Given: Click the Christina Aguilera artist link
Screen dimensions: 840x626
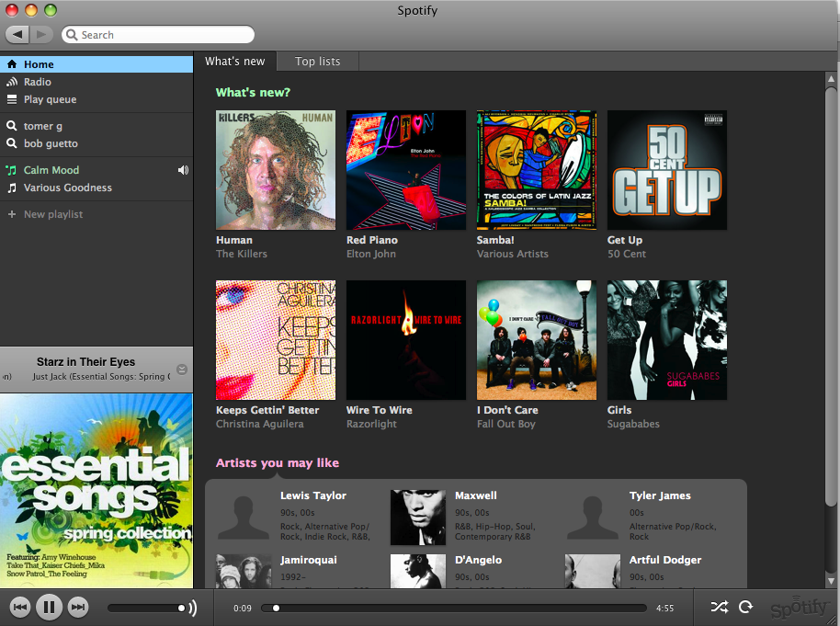Looking at the screenshot, I should [260, 424].
